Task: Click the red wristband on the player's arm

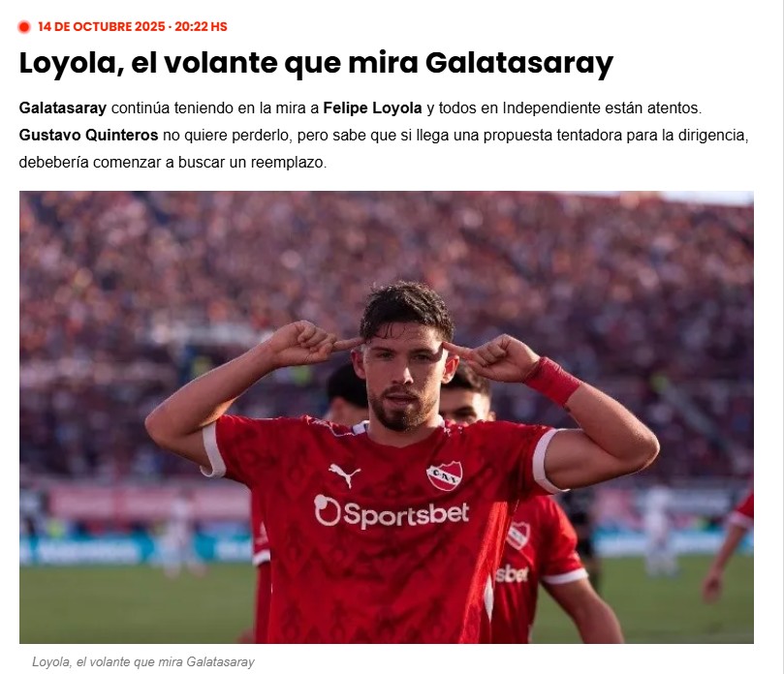Action: [552, 381]
